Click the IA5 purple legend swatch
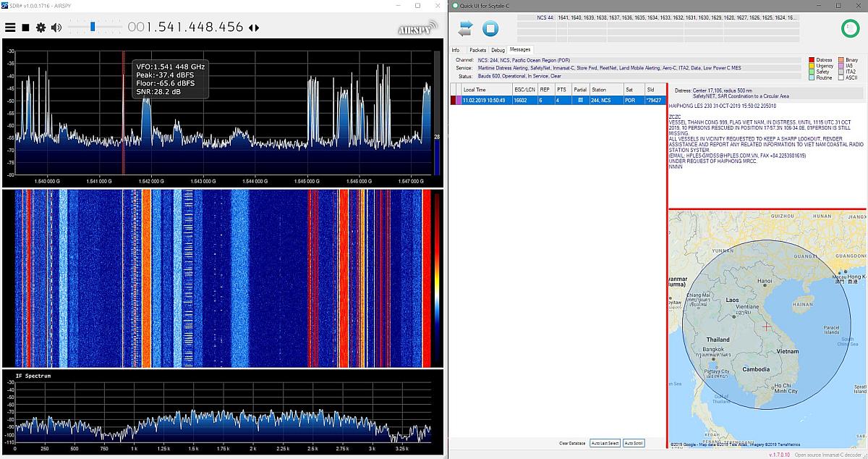Viewport: 868px width, 459px height. click(x=841, y=66)
